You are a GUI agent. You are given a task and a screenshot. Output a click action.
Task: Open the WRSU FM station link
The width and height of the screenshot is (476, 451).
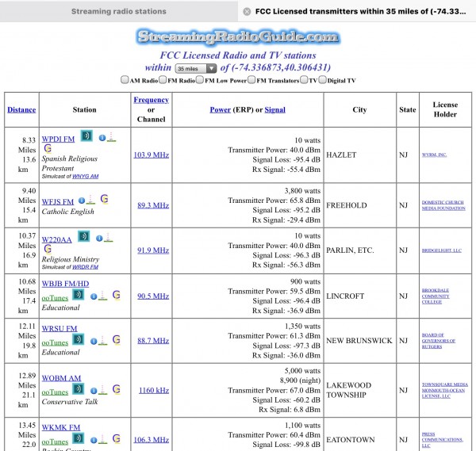[59, 329]
